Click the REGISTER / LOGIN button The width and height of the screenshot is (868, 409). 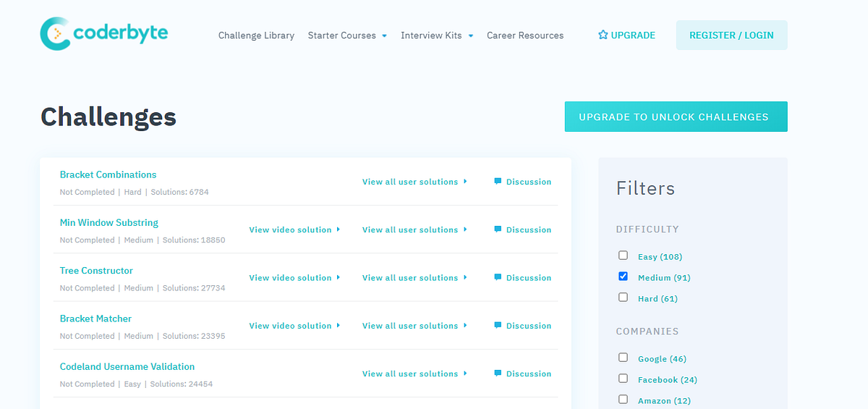(x=731, y=35)
